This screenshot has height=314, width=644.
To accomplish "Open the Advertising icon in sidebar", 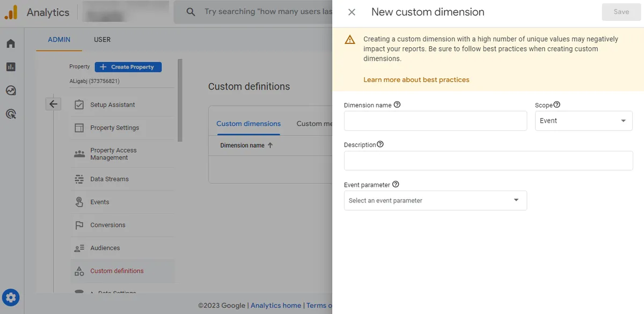I will 11,114.
